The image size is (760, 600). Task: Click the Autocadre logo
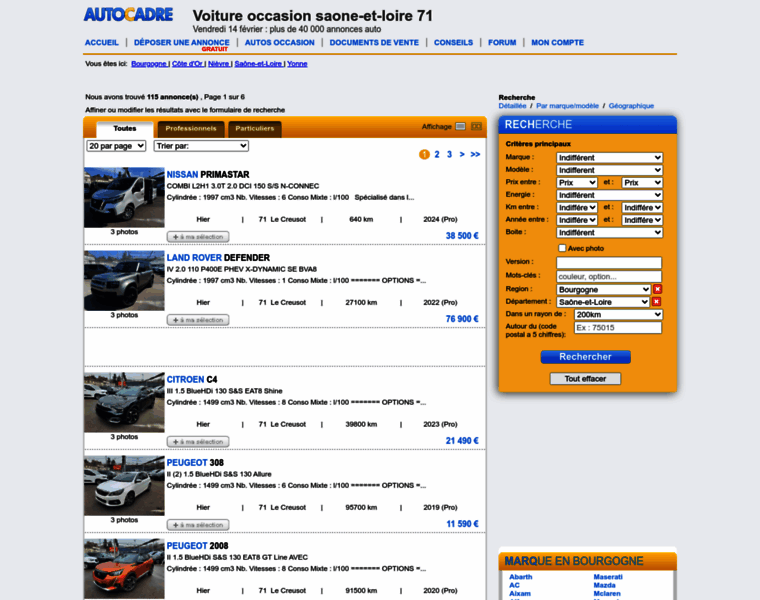[x=128, y=15]
